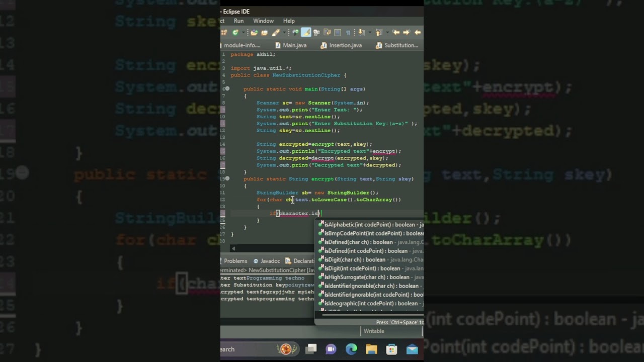The image size is (644, 362).
Task: Click the Search pencil toolbar icon
Action: click(275, 33)
